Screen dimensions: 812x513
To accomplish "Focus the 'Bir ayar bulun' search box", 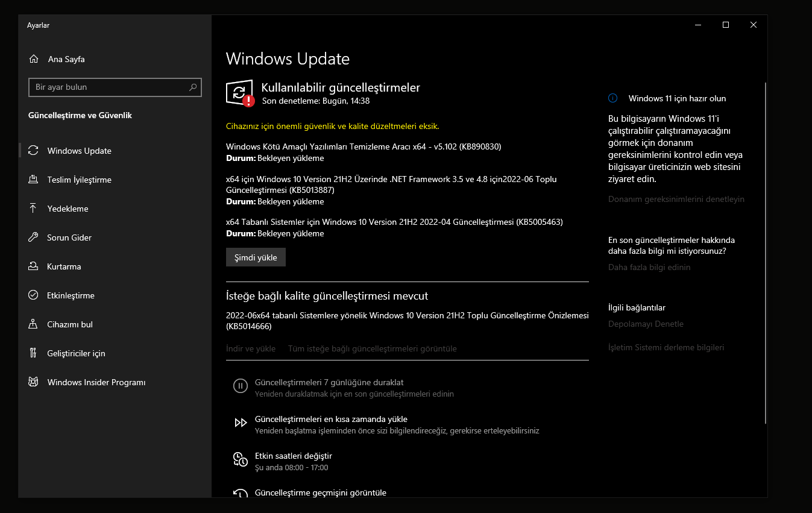I will click(x=115, y=87).
